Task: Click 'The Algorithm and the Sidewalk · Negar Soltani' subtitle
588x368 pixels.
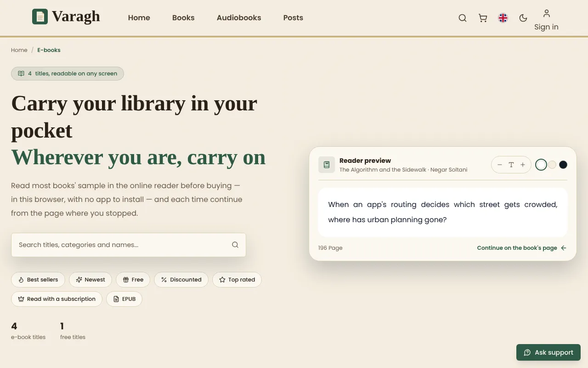Action: coord(403,170)
